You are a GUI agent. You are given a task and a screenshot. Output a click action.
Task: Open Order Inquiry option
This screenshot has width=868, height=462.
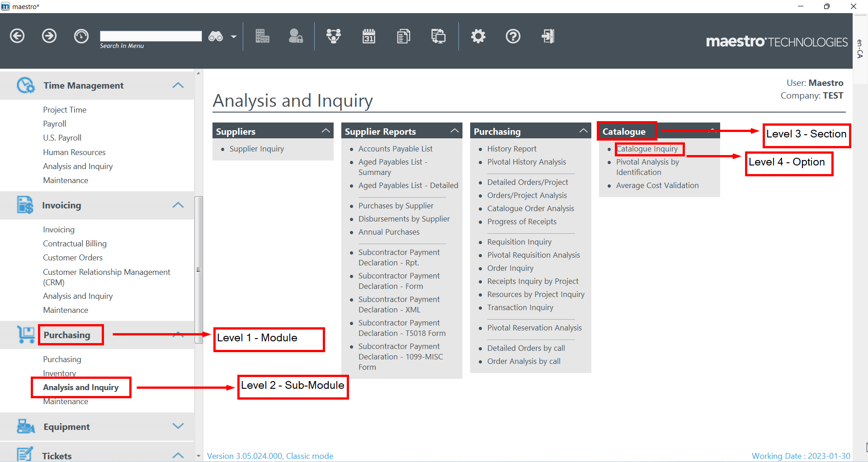point(510,268)
